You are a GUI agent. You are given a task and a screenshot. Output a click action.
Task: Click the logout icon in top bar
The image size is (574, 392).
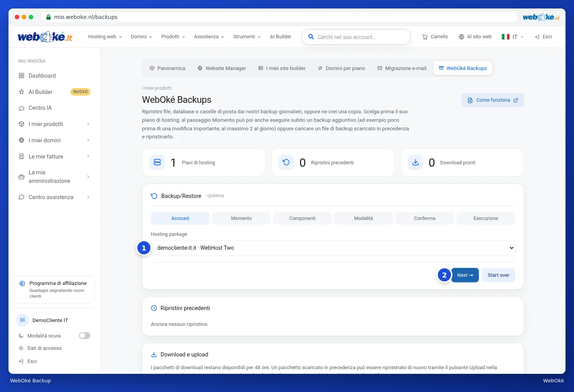pos(537,37)
